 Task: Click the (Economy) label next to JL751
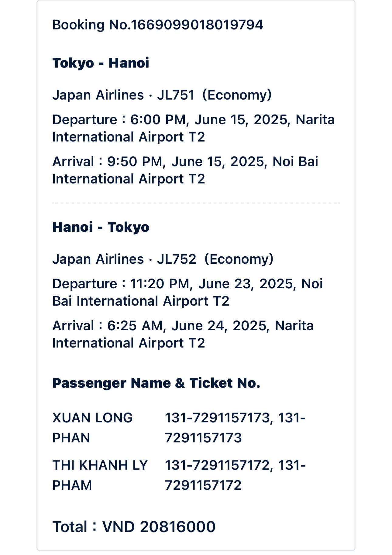pos(237,95)
